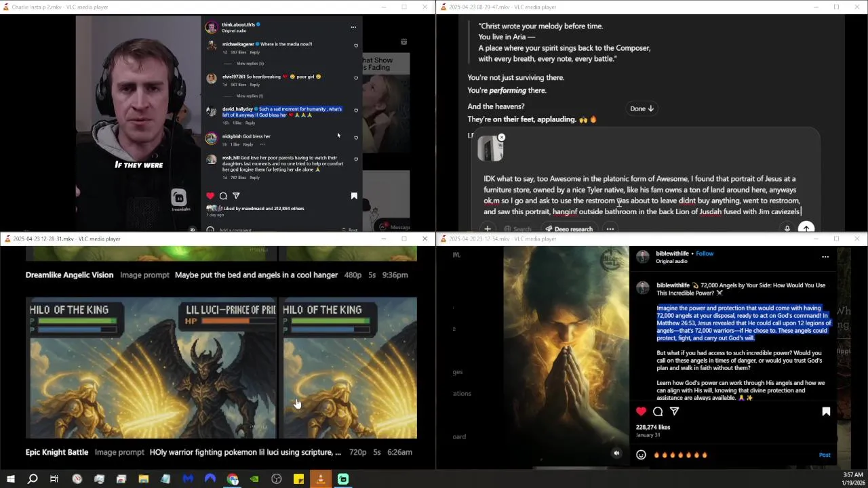Viewport: 868px width, 488px height.
Task: Open michaelkagerer's profile avatar
Action: coord(212,46)
